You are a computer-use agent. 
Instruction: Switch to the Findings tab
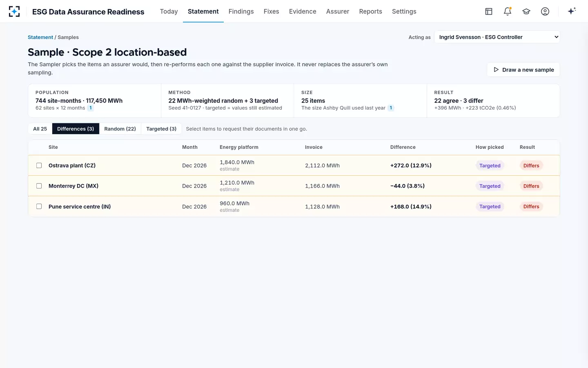pyautogui.click(x=241, y=11)
